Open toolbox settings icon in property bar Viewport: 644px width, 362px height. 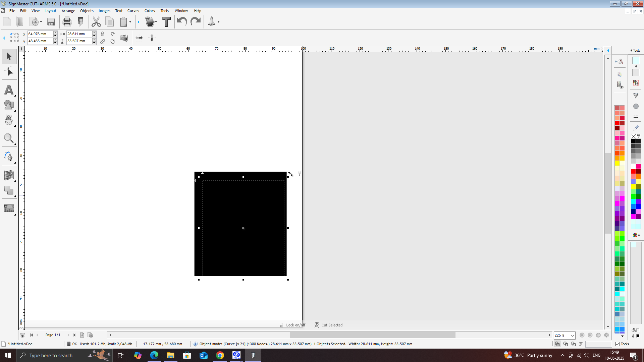(x=124, y=38)
